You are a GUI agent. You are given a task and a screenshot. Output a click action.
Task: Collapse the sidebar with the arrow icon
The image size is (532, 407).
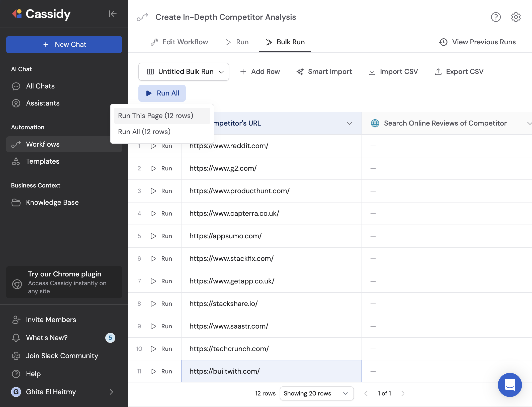click(113, 14)
